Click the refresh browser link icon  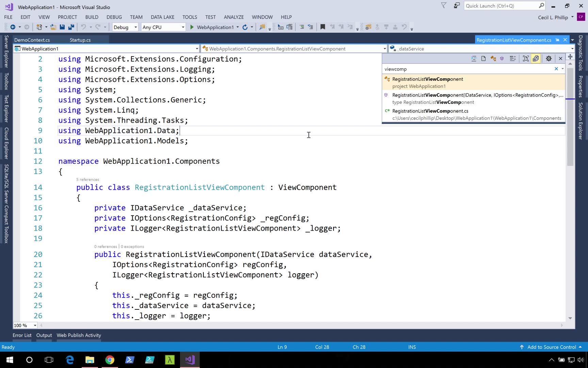pyautogui.click(x=245, y=27)
